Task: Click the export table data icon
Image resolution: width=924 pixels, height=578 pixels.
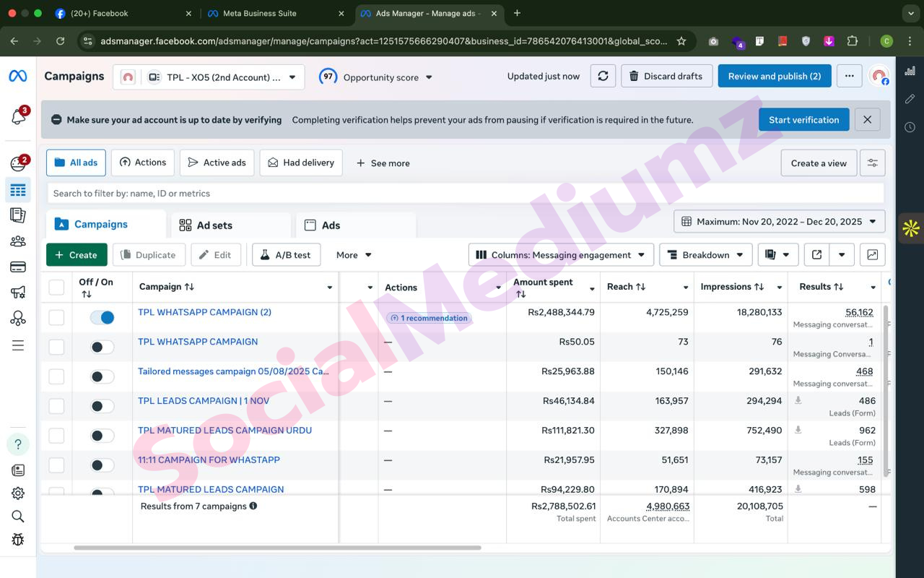Action: (816, 254)
